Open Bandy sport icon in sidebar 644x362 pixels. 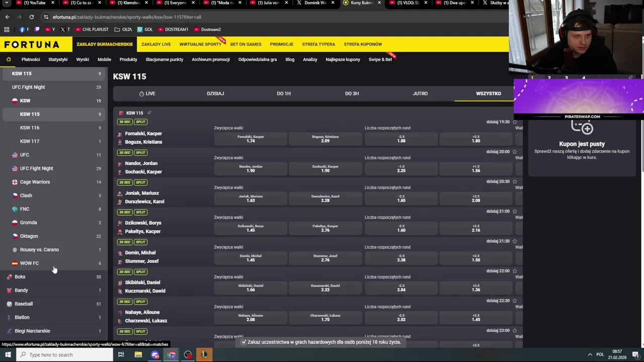(x=9, y=291)
